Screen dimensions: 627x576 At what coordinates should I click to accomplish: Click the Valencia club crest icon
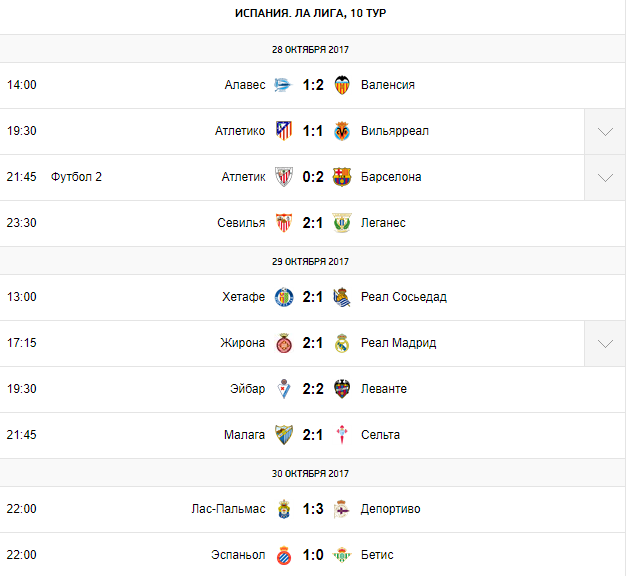pyautogui.click(x=342, y=85)
